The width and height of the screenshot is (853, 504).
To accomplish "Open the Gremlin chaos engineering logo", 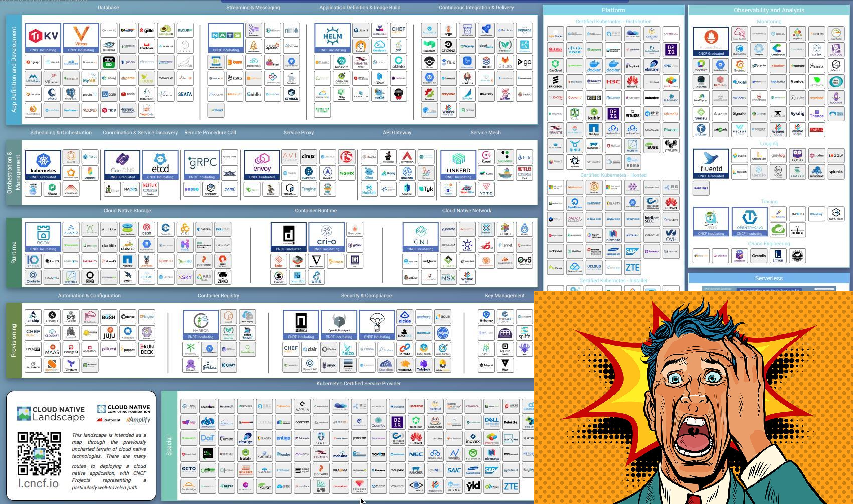I will point(759,256).
